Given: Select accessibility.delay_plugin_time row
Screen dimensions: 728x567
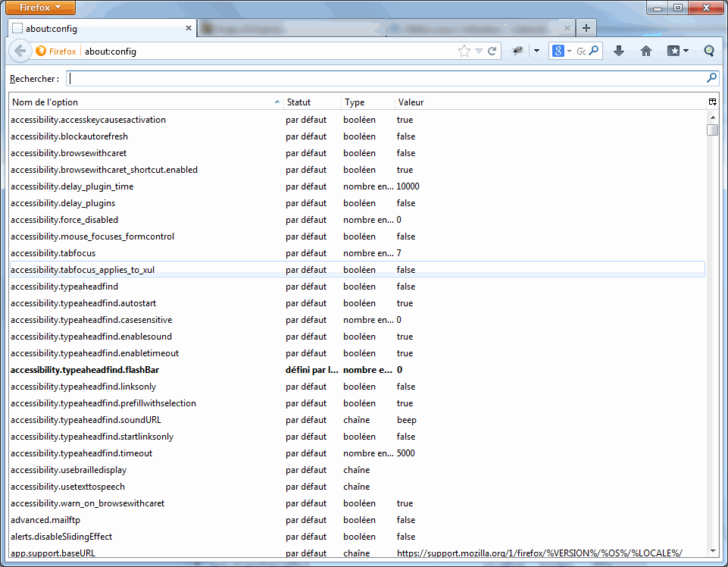Looking at the screenshot, I should 357,186.
